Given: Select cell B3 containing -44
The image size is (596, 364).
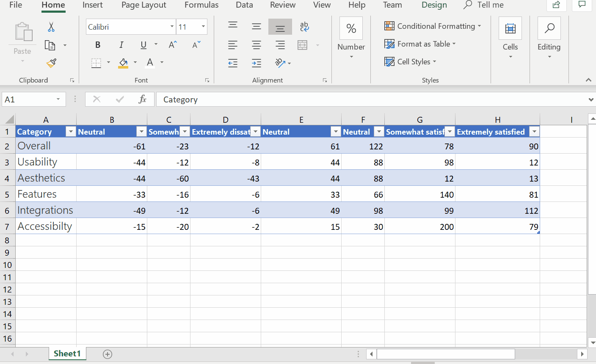Looking at the screenshot, I should [112, 162].
